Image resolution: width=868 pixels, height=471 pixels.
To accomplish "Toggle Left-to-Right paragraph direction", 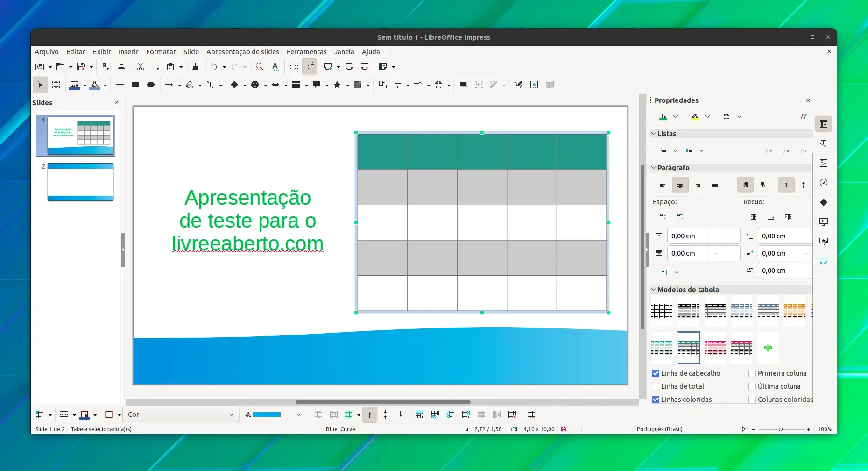I will (x=746, y=185).
